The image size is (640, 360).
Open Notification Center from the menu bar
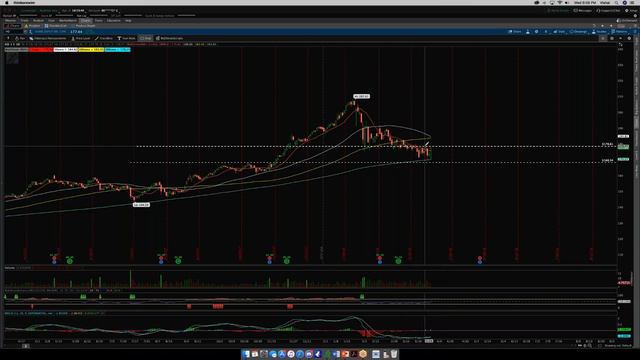633,2
